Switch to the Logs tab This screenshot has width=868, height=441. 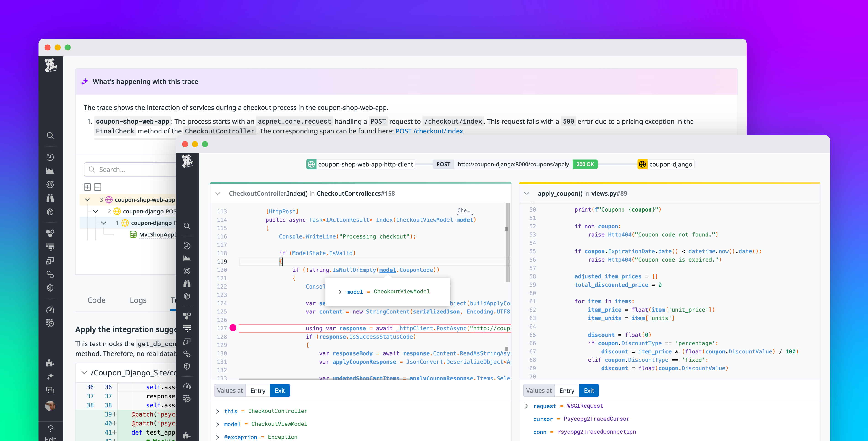[x=138, y=300]
